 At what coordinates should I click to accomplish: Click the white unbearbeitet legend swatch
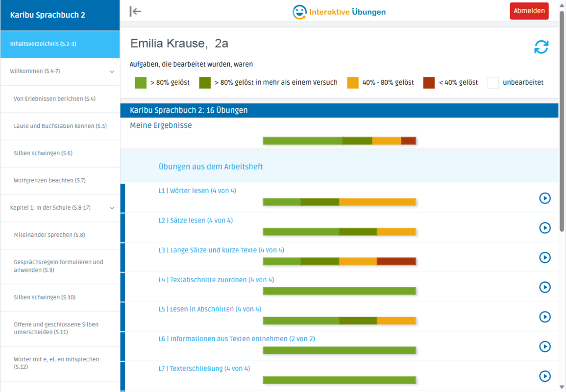coord(493,83)
